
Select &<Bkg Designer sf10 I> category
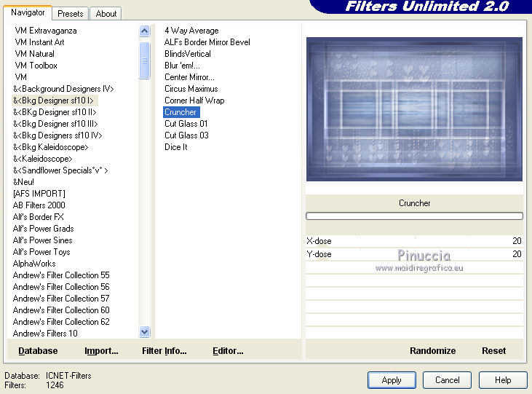(53, 101)
